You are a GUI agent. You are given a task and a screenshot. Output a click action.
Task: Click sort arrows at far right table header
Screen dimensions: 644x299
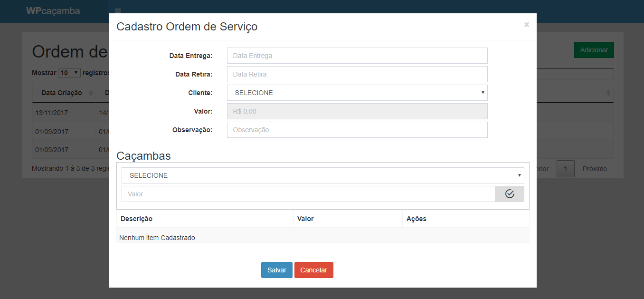pos(608,93)
